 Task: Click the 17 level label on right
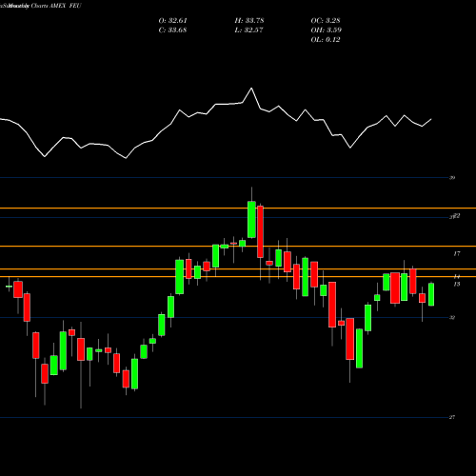tap(457, 253)
